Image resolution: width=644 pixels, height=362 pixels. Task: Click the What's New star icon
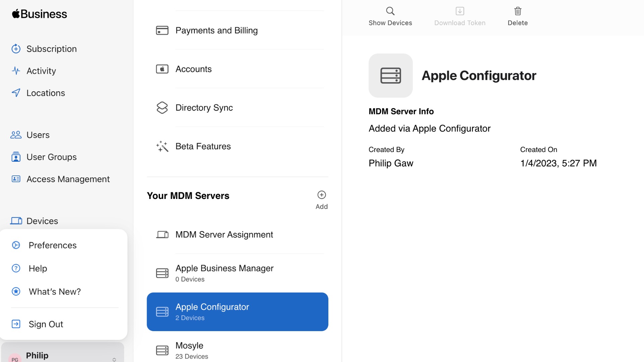(x=16, y=292)
